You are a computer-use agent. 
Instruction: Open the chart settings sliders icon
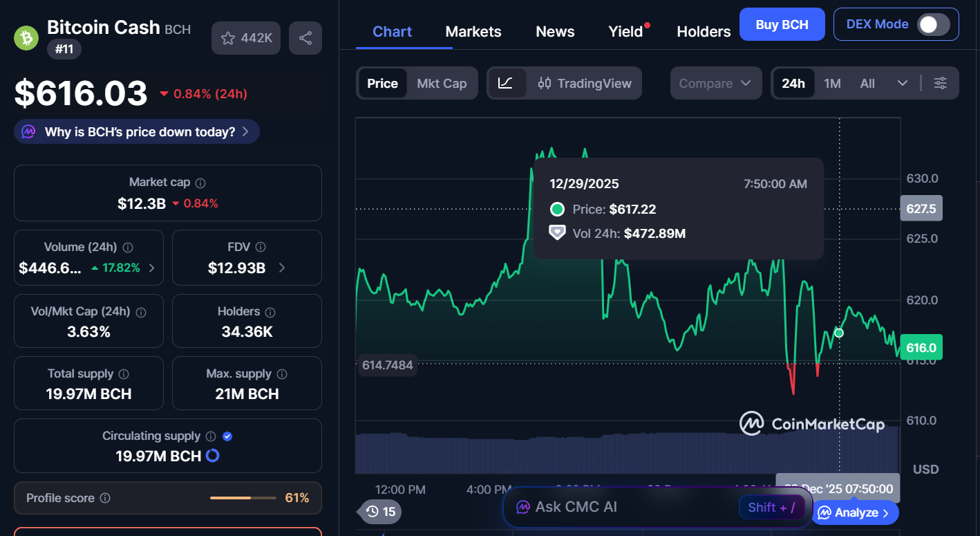(x=940, y=82)
